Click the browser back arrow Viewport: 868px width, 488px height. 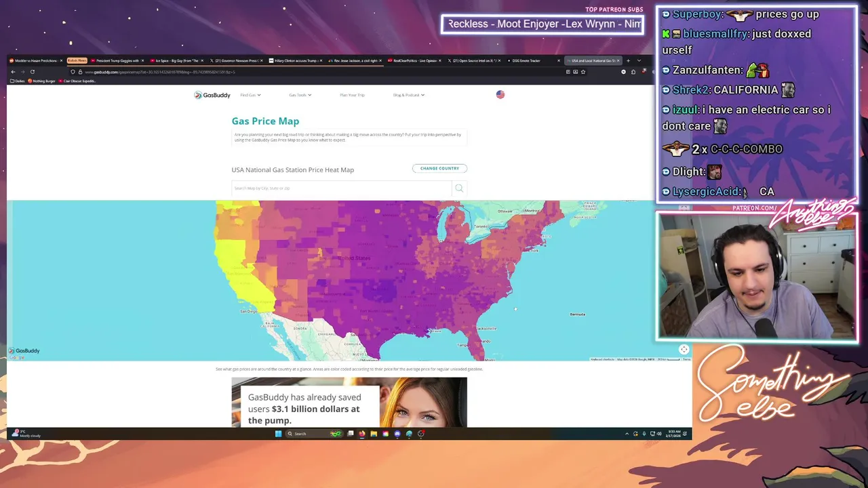(x=13, y=72)
